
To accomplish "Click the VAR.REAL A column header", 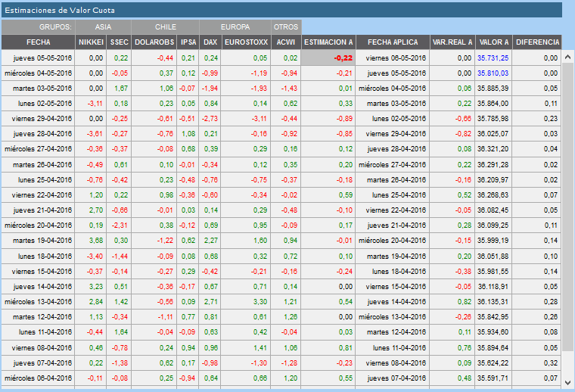I will [x=452, y=42].
